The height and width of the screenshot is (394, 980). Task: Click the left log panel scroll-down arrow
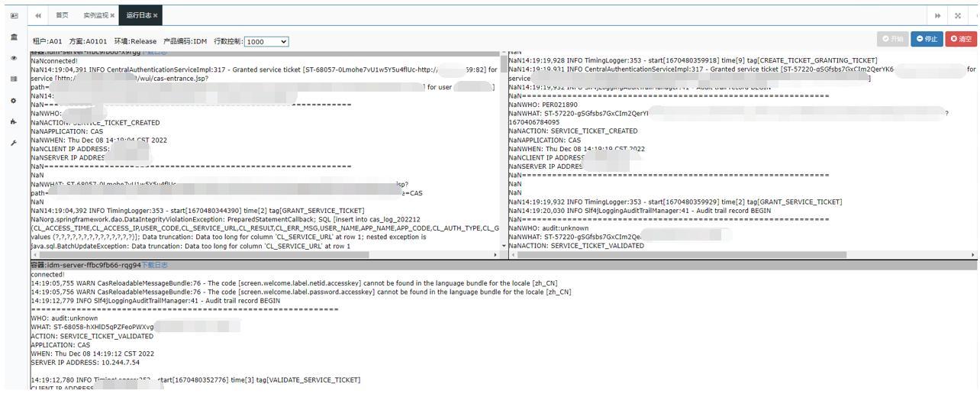pyautogui.click(x=504, y=246)
